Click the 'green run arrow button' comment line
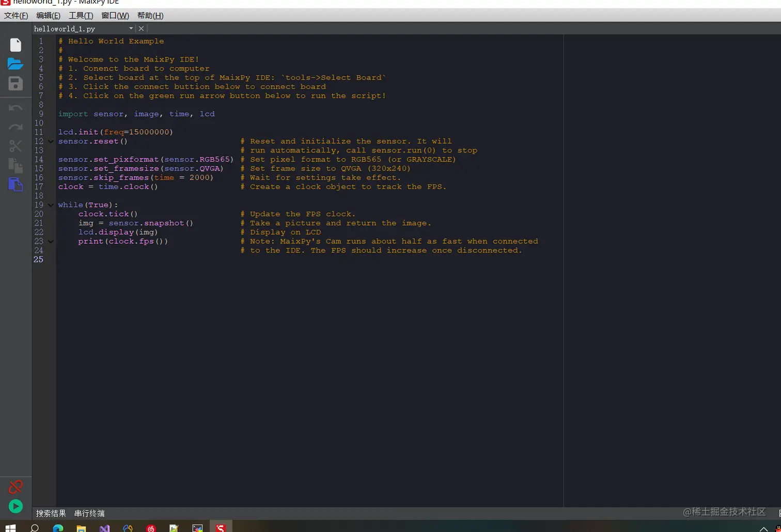This screenshot has height=532, width=781. [x=222, y=96]
